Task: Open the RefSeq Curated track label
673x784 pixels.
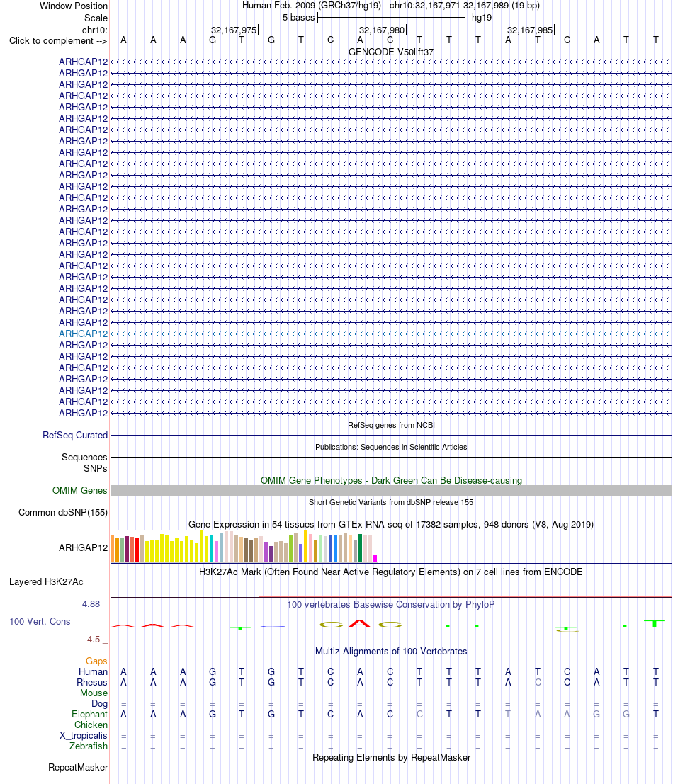Action: 75,435
